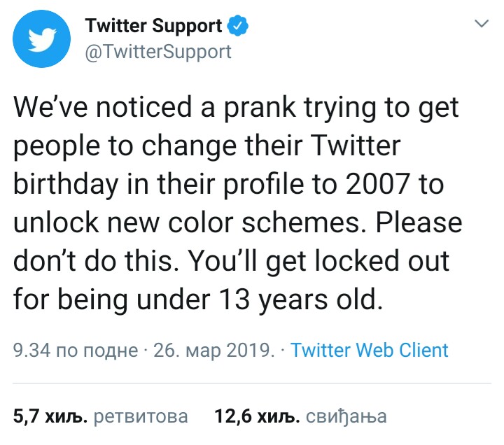Open the ретвитова retweets list label
This screenshot has height=445, width=504.
141,417
